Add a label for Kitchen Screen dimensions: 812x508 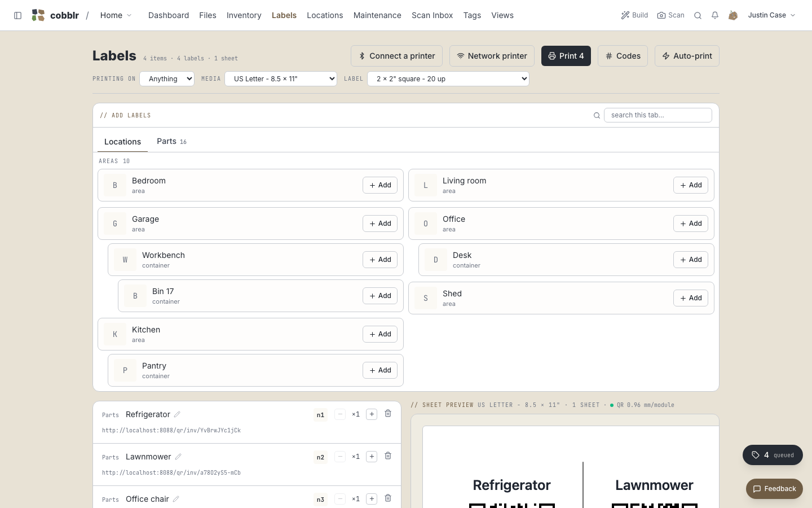[x=380, y=334]
